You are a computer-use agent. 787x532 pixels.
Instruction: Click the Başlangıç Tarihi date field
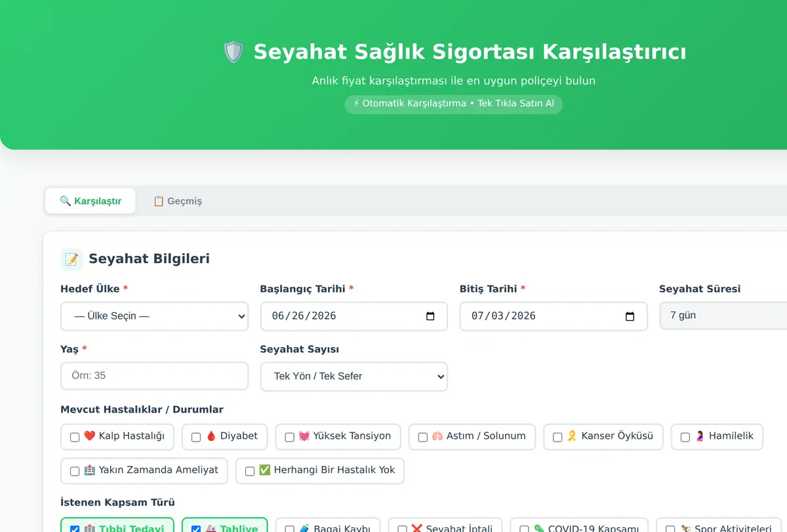pyautogui.click(x=354, y=316)
